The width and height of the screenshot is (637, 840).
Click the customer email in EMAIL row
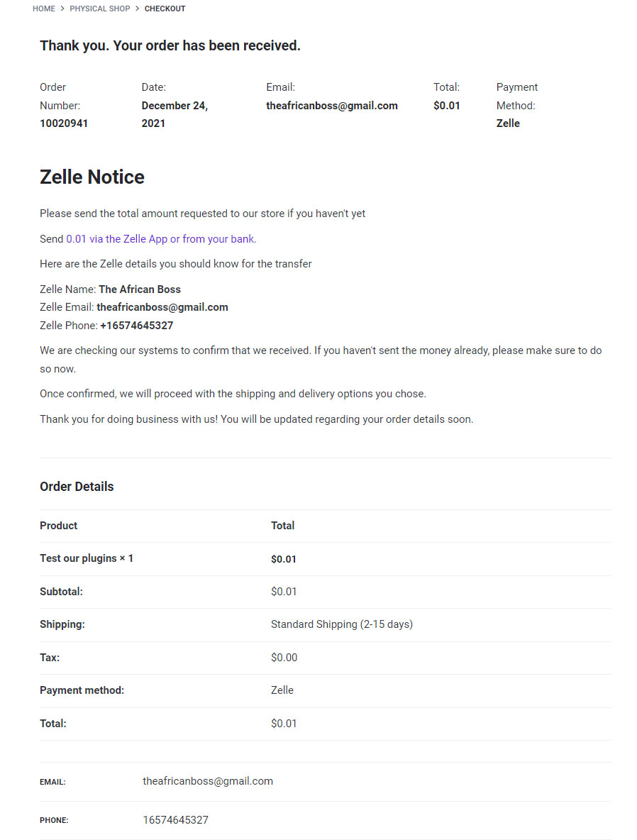point(208,781)
